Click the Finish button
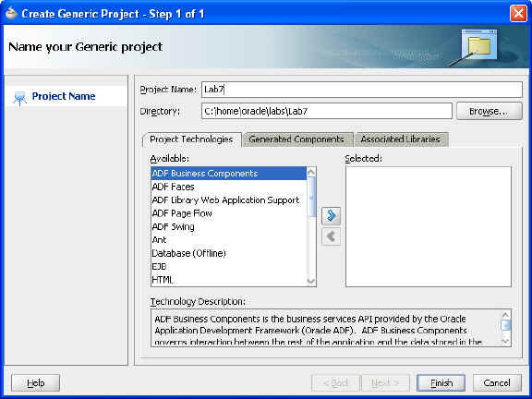 441,383
